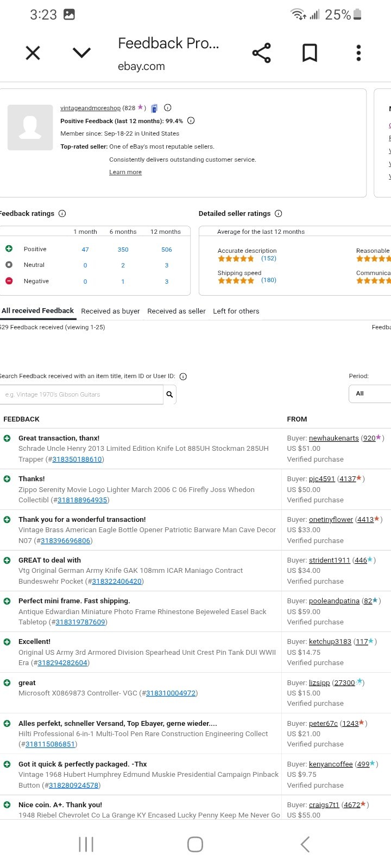Tap green positive icon on 'Thanks!' feedback
Image resolution: width=391 pixels, height=868 pixels.
point(7,478)
